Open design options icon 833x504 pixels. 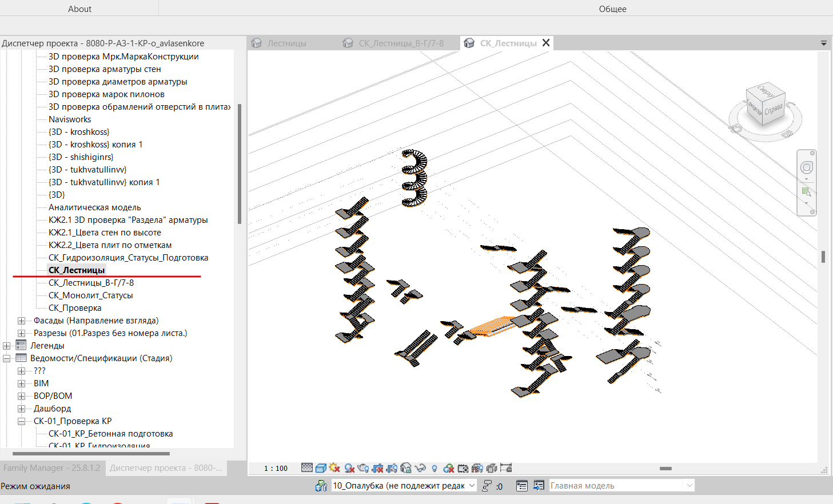(x=522, y=486)
